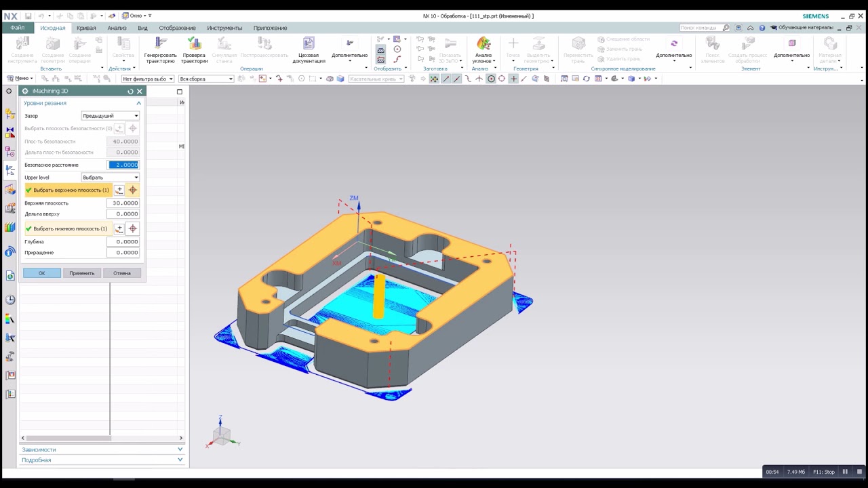Open the History clock sidebar icon
The height and width of the screenshot is (488, 868).
(9, 300)
